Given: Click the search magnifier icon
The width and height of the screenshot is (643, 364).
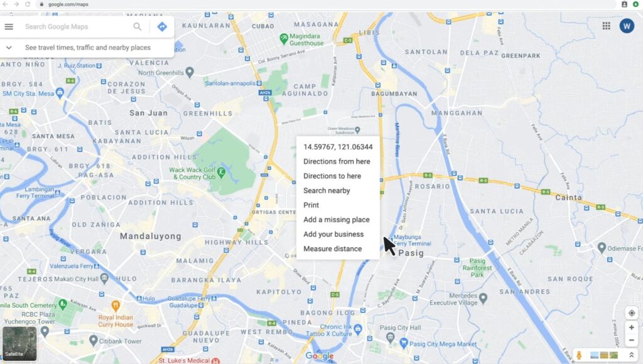Looking at the screenshot, I should click(x=138, y=26).
